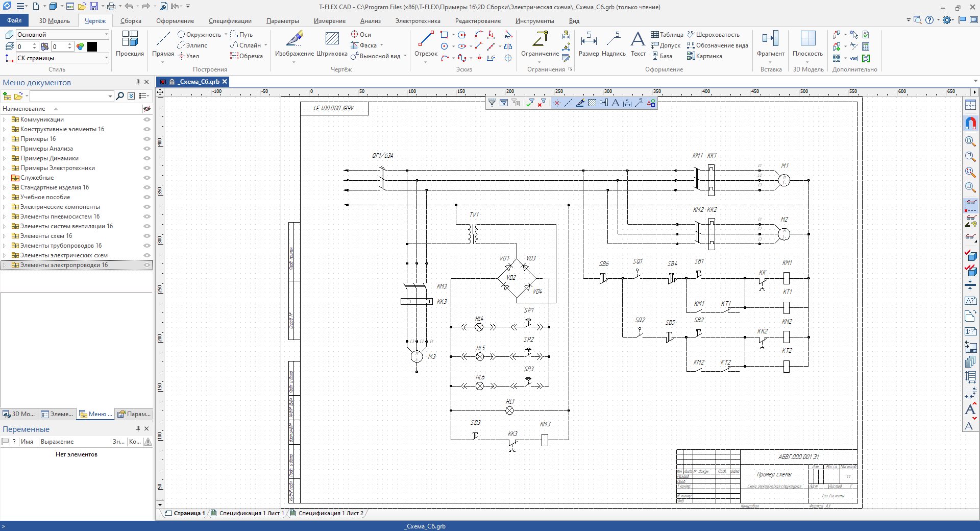Click the Таблица button
Viewport: 980px width, 531px height.
point(667,35)
